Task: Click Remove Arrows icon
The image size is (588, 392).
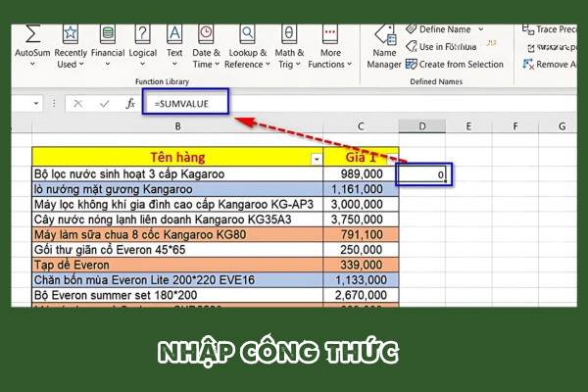Action: [528, 64]
